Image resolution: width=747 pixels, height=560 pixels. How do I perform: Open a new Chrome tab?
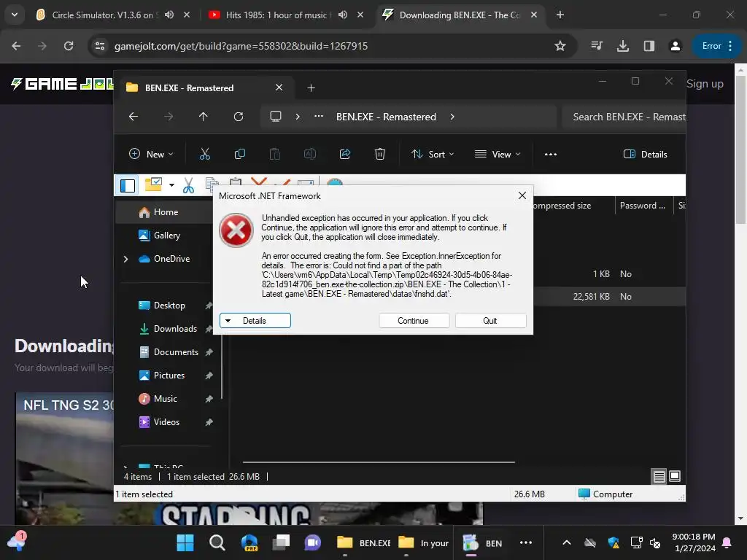pyautogui.click(x=560, y=15)
